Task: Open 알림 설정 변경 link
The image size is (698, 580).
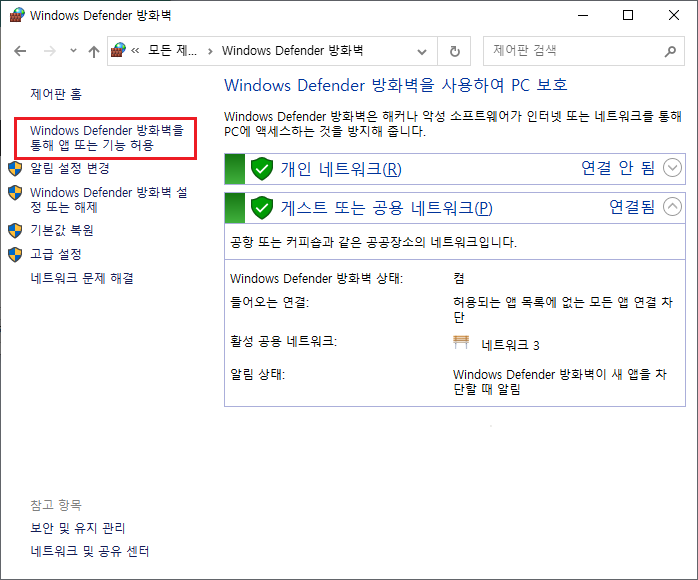Action: click(70, 168)
